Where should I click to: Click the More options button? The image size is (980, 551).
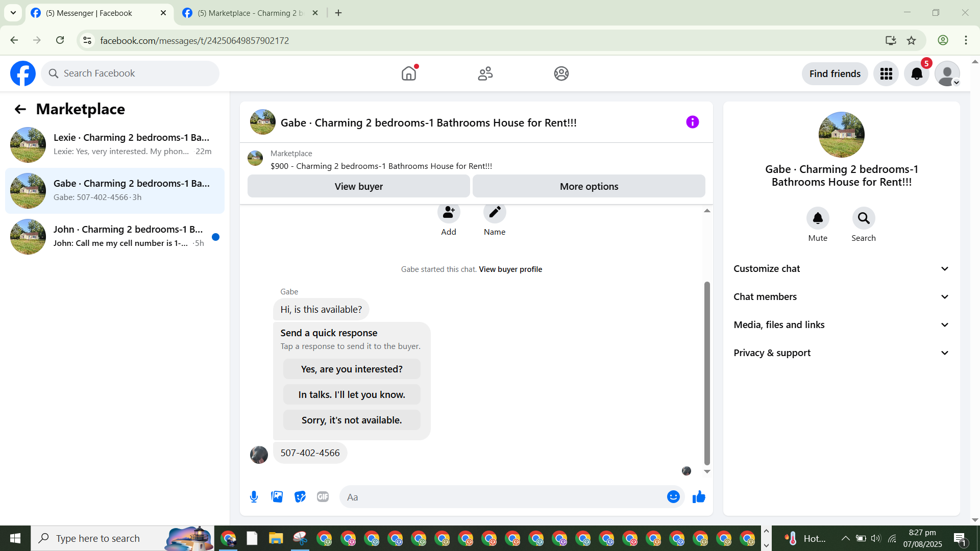point(589,186)
